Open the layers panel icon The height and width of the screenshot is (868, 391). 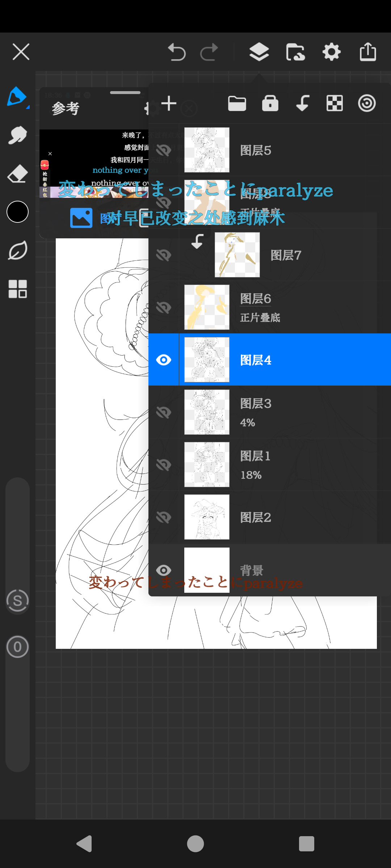point(259,52)
